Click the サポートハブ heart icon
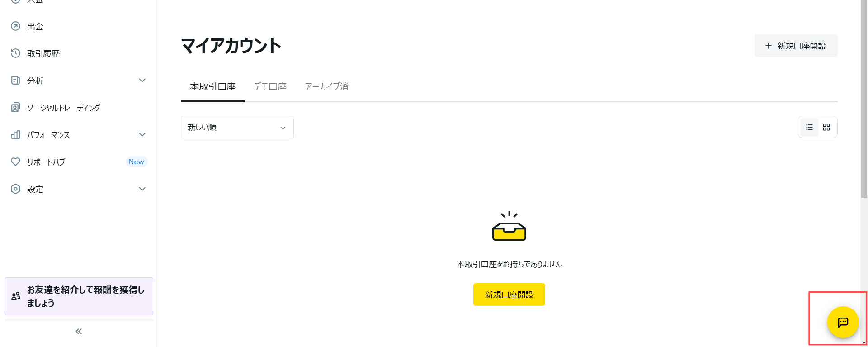This screenshot has height=347, width=868. (x=15, y=162)
